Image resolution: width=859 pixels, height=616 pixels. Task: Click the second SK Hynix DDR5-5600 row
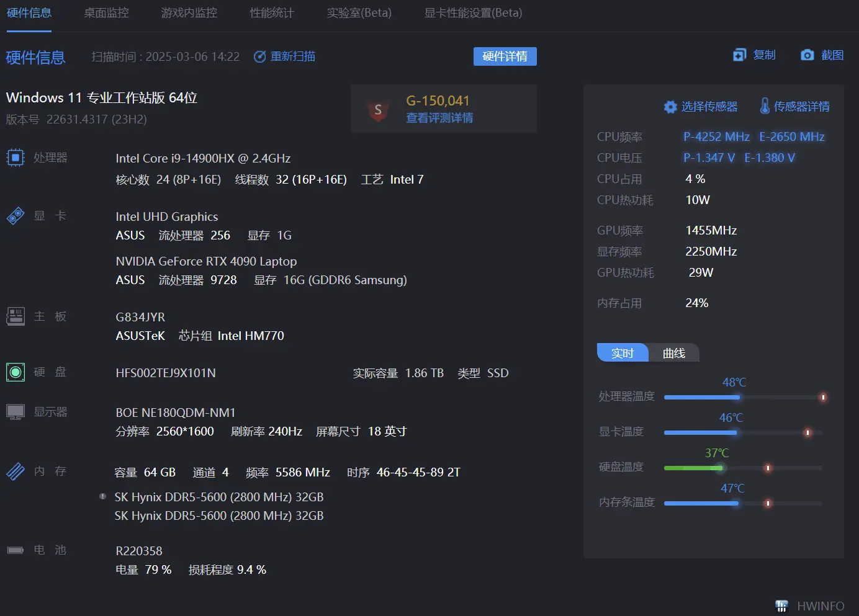[x=219, y=516]
